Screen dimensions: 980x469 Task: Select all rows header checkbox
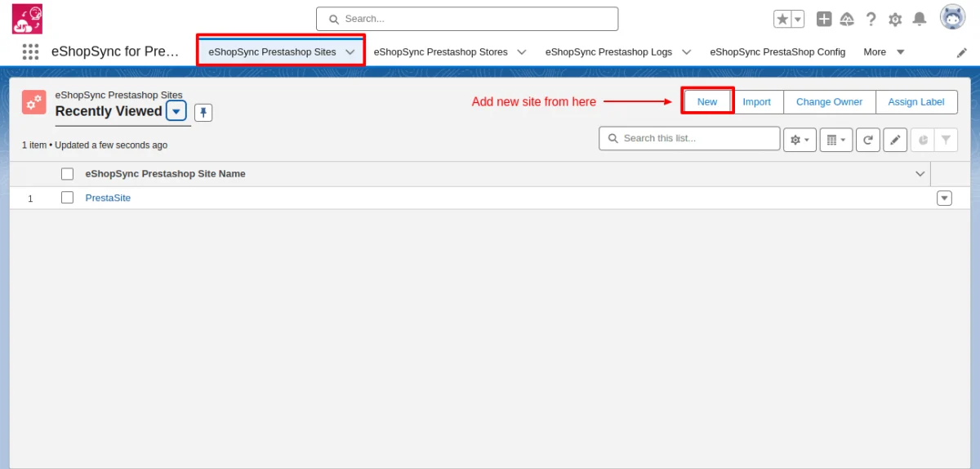tap(68, 174)
